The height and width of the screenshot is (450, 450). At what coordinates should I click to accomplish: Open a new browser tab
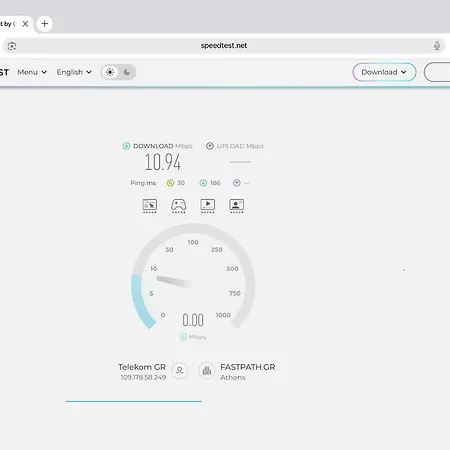(44, 24)
